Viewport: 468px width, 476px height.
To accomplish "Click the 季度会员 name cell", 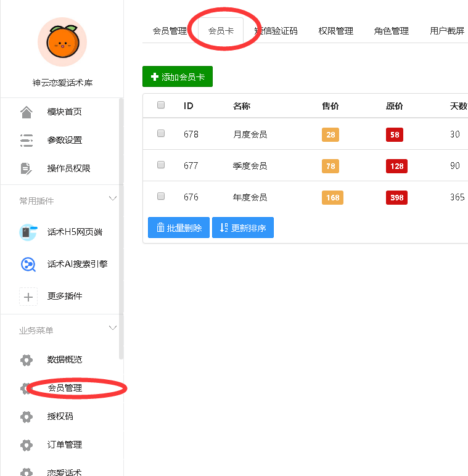I will [250, 166].
